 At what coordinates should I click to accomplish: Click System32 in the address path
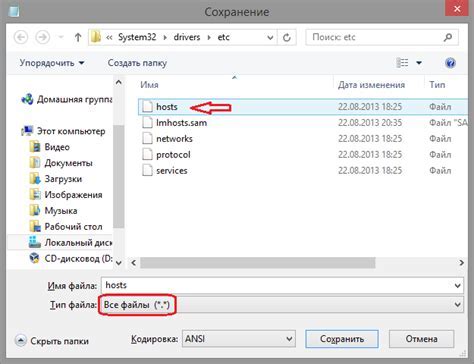tap(137, 37)
